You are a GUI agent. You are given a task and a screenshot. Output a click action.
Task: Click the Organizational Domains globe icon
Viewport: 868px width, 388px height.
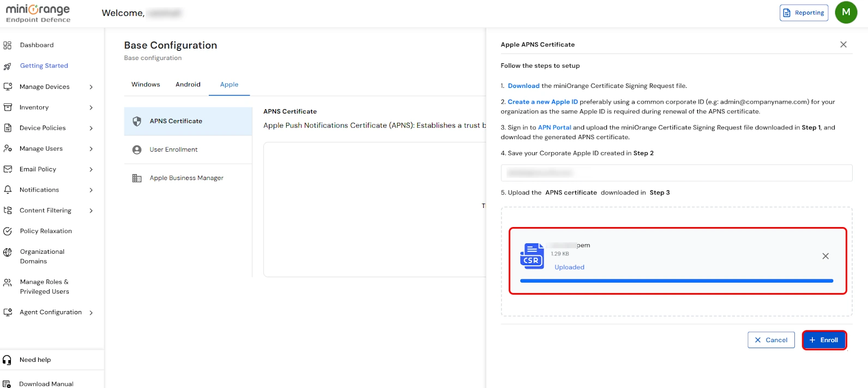click(8, 252)
